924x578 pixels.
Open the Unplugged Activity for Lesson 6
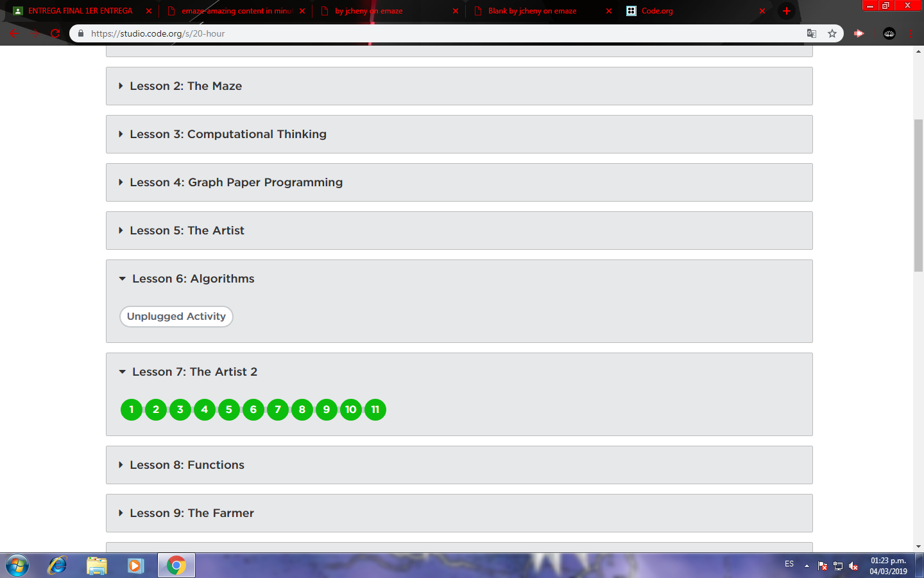click(176, 317)
